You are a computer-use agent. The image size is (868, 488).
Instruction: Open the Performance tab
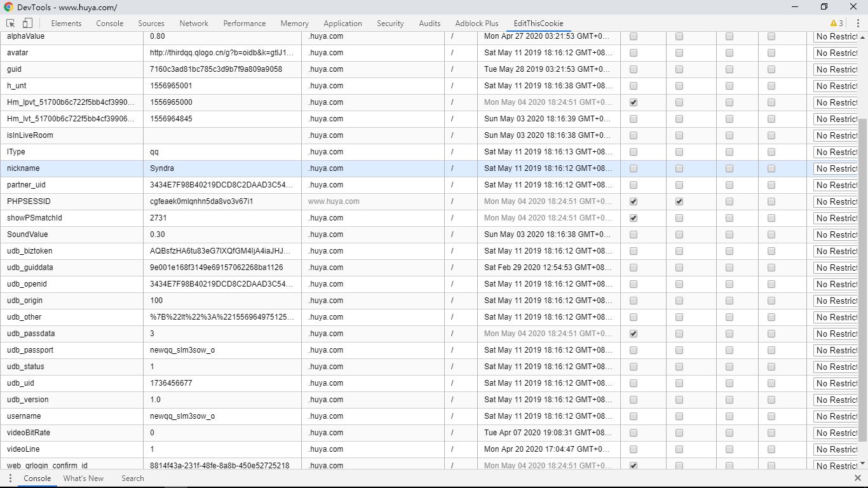(x=245, y=23)
